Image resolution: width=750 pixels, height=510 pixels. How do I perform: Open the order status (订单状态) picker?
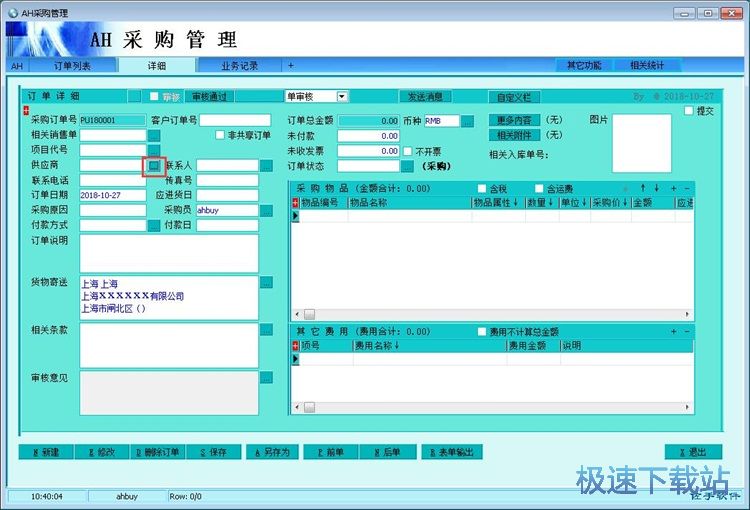coord(407,166)
